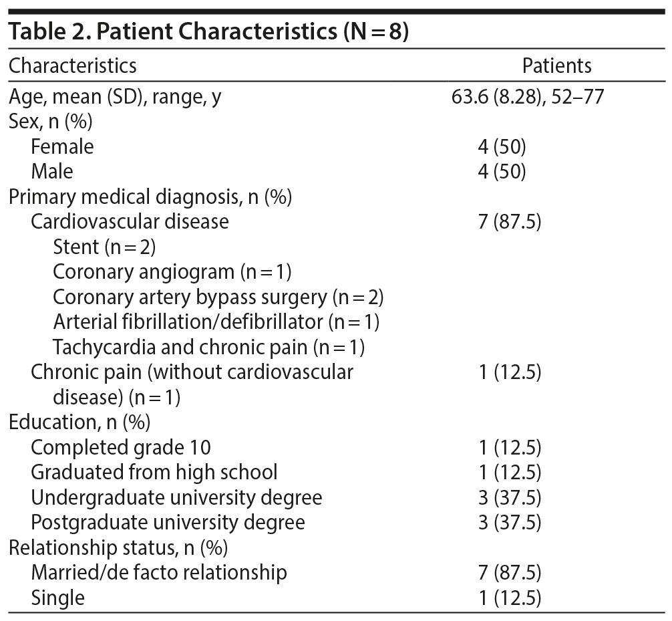Click the "4 (50)" value beside Male
Viewport: 672px width, 621px height.
pyautogui.click(x=502, y=171)
